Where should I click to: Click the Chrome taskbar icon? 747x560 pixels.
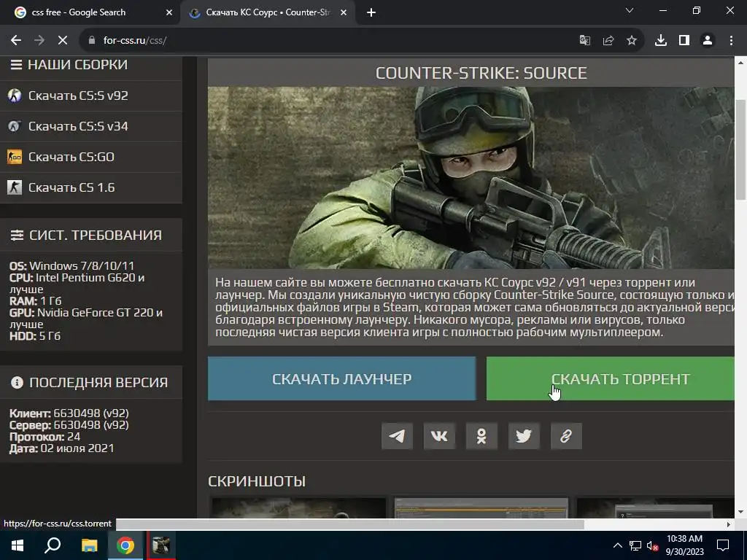(125, 545)
